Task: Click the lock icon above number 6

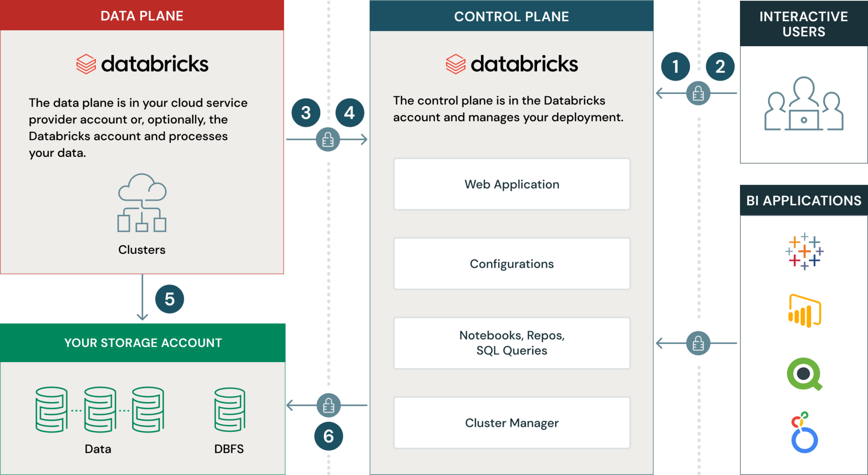Action: [x=328, y=406]
